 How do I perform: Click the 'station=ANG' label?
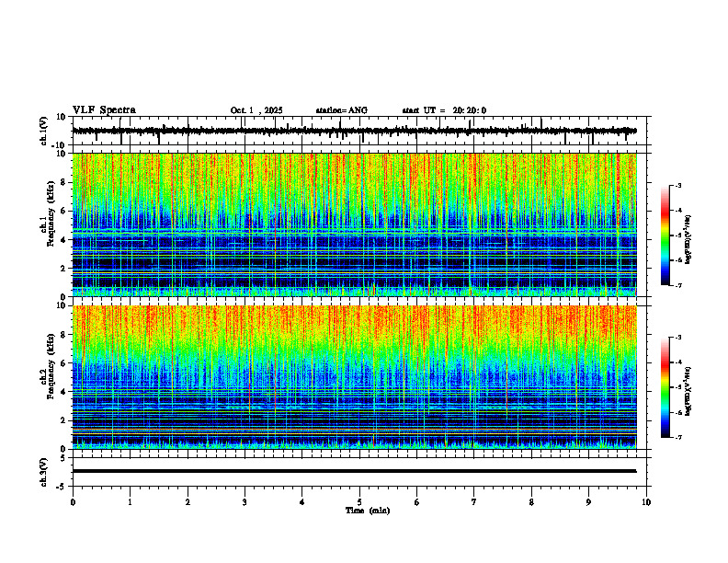(341, 110)
